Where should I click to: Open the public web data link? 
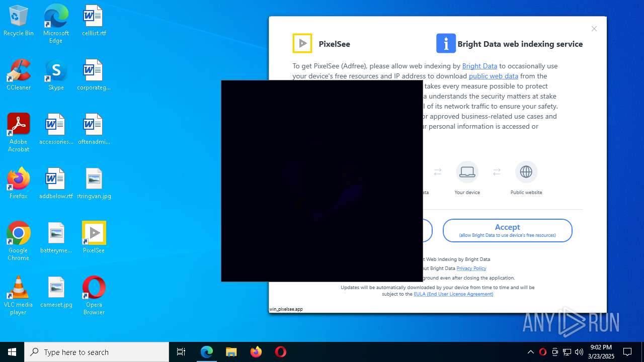pos(493,76)
